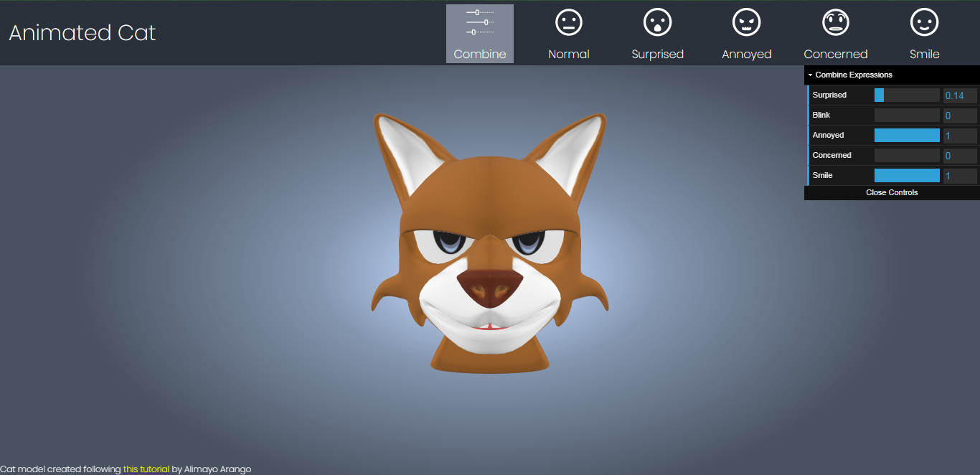Click the Annoyed value input field
Viewport: 980px width, 475px height.
click(960, 136)
